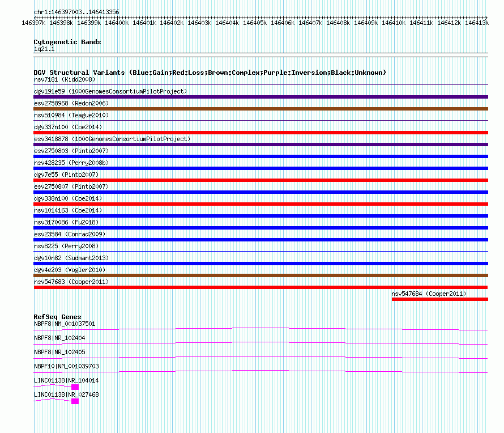Click the blue bar under esv23584

[x=260, y=240]
